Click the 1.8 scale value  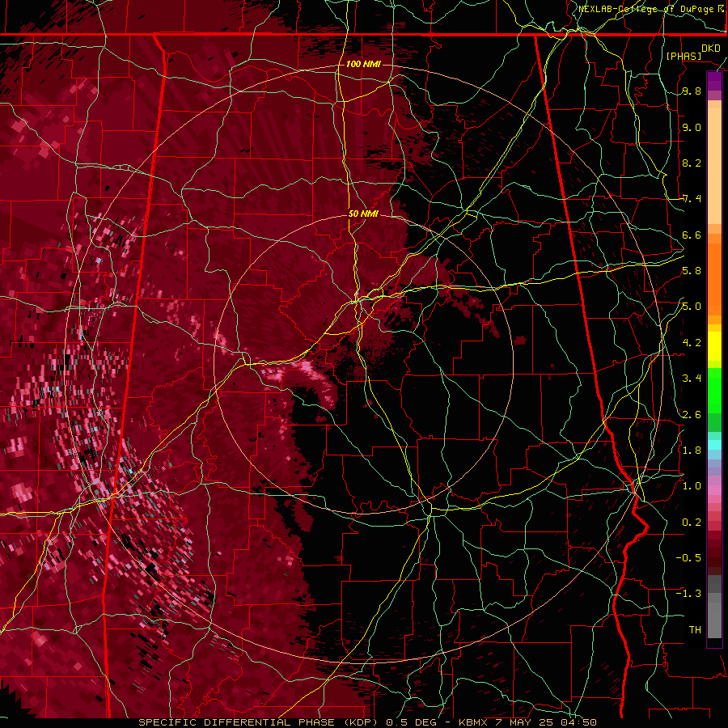692,451
